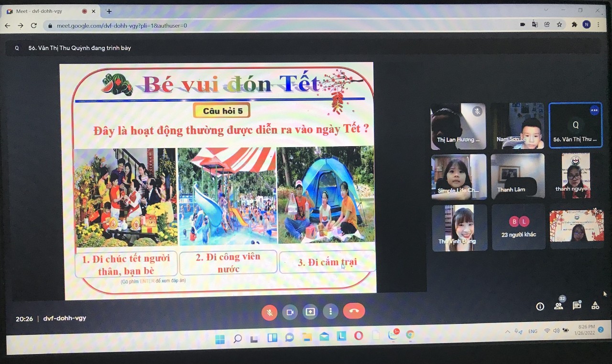This screenshot has height=364, width=612.
Task: Open more options three-dot menu in Meet
Action: coord(330,311)
